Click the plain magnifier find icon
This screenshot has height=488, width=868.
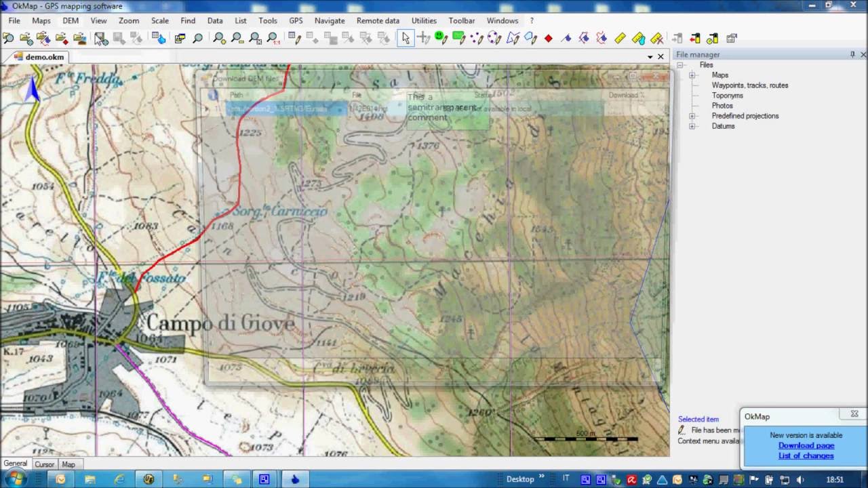pyautogui.click(x=197, y=38)
